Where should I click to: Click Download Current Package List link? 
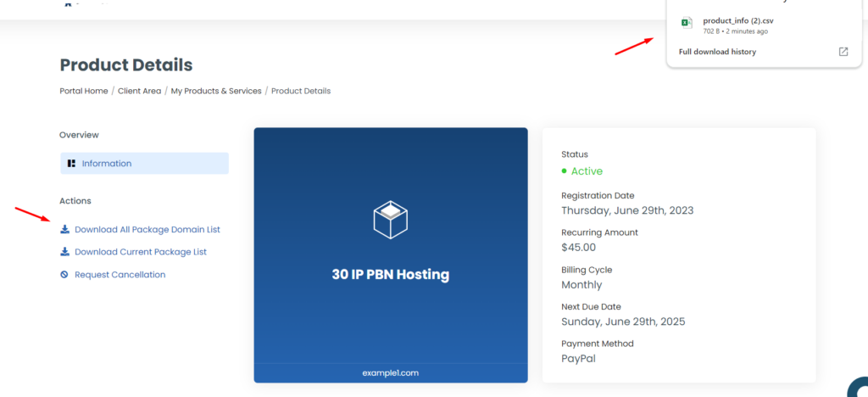141,252
